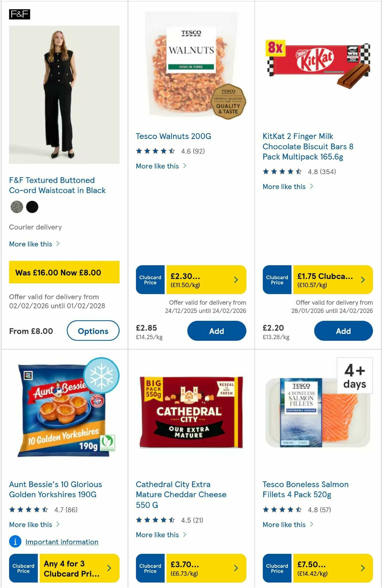This screenshot has height=588, width=382.
Task: Add Tesco Walnuts to the basket
Action: (x=216, y=331)
